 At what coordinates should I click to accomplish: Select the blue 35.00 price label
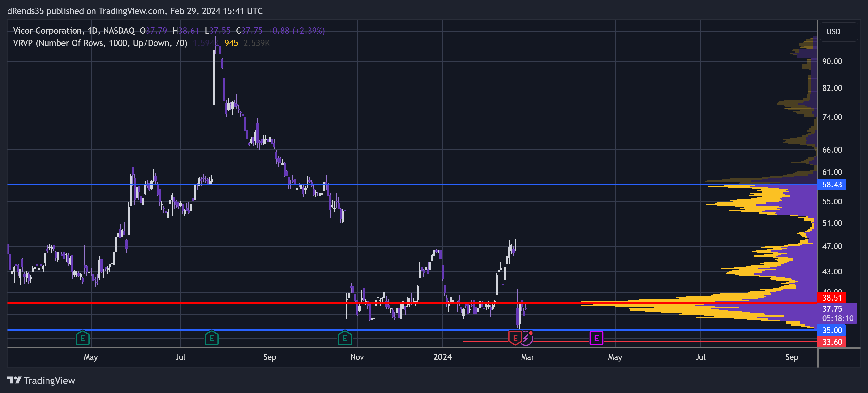click(x=832, y=330)
